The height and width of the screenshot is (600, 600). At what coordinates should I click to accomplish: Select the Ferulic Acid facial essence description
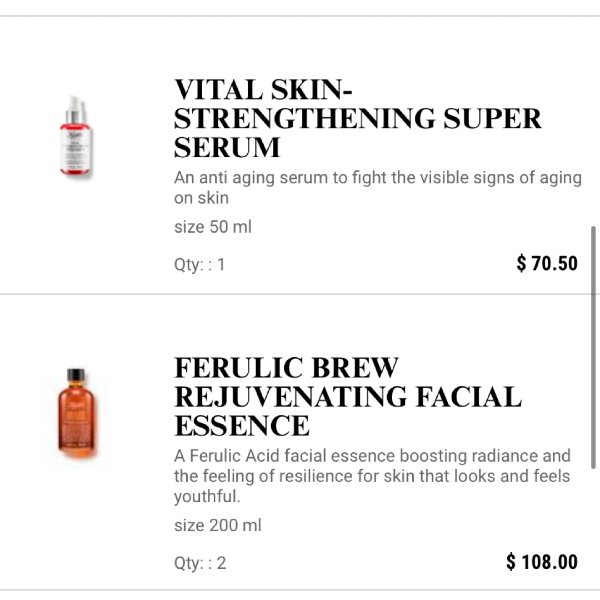[x=372, y=475]
